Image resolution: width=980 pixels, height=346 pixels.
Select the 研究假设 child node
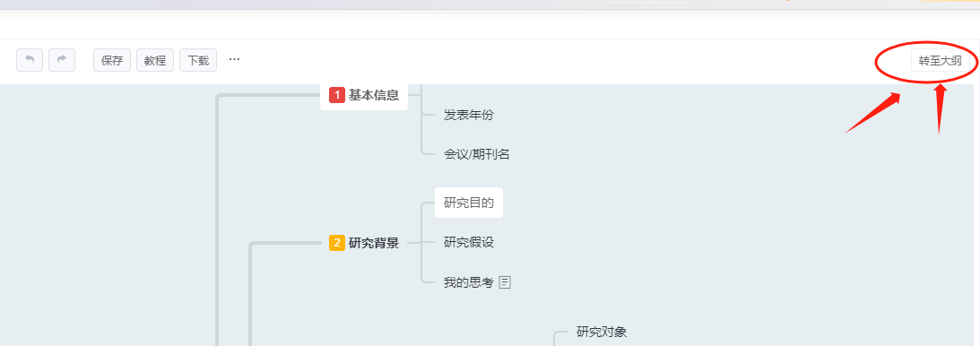click(x=469, y=242)
